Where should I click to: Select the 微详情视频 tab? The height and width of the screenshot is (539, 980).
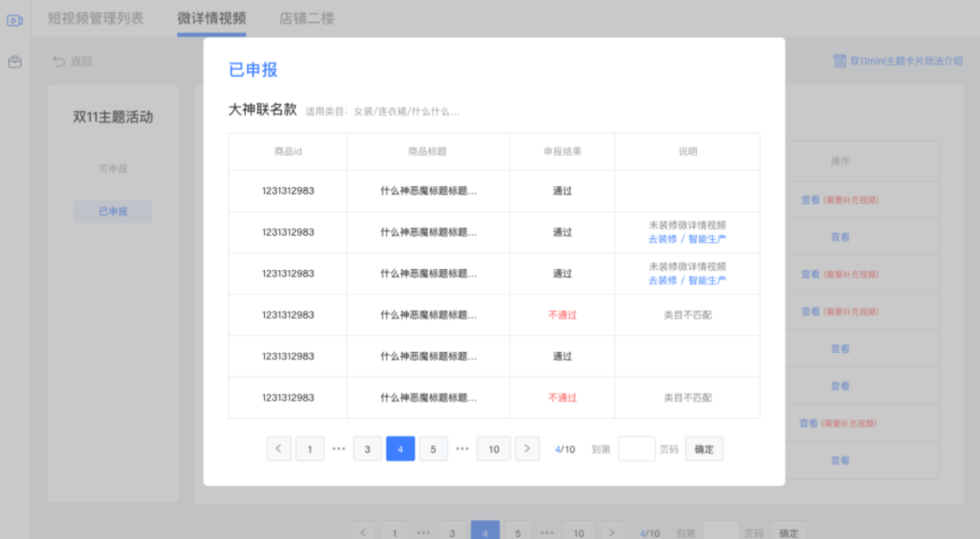coord(211,18)
